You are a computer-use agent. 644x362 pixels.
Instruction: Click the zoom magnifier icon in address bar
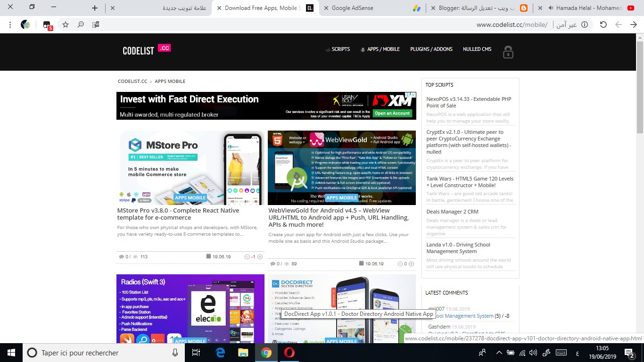[81, 25]
